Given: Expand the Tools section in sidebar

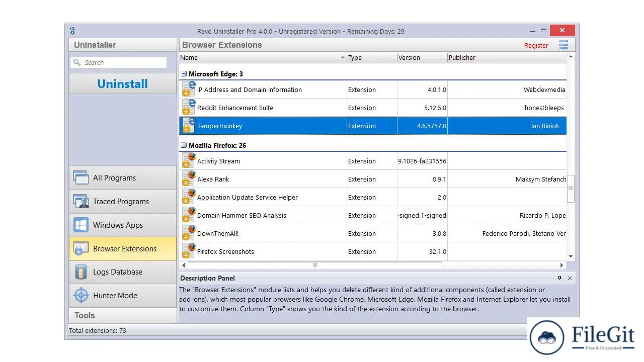Looking at the screenshot, I should tap(123, 315).
